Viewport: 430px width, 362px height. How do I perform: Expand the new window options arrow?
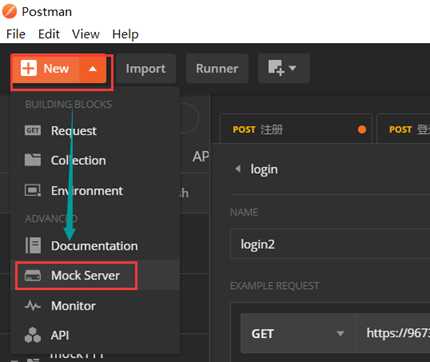click(292, 68)
